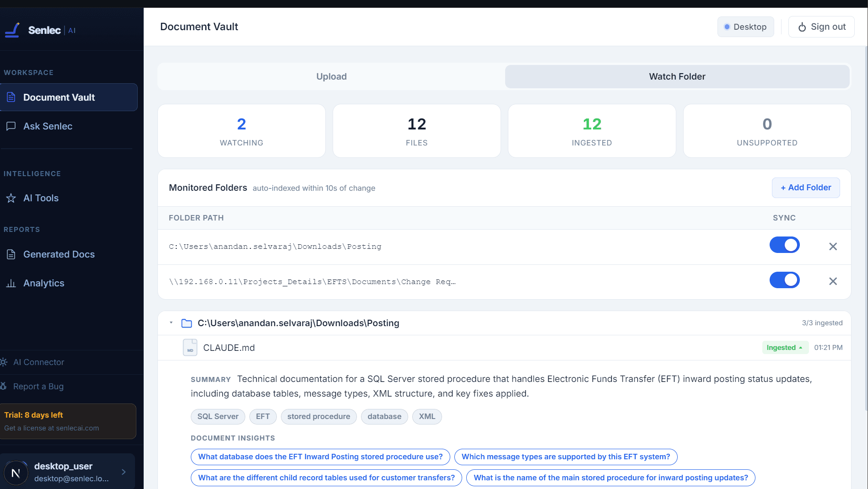Click the N user avatar

[16, 473]
